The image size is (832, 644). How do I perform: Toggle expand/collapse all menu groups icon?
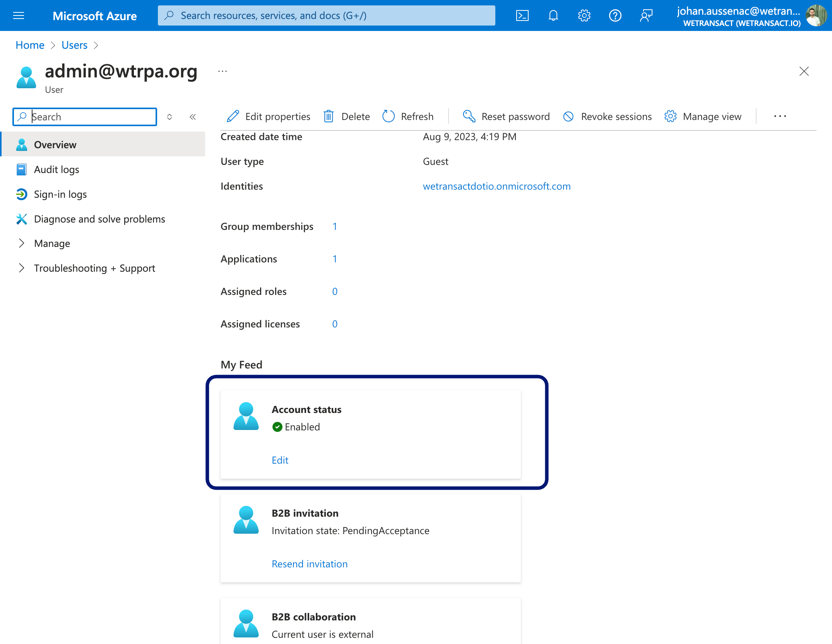point(169,117)
